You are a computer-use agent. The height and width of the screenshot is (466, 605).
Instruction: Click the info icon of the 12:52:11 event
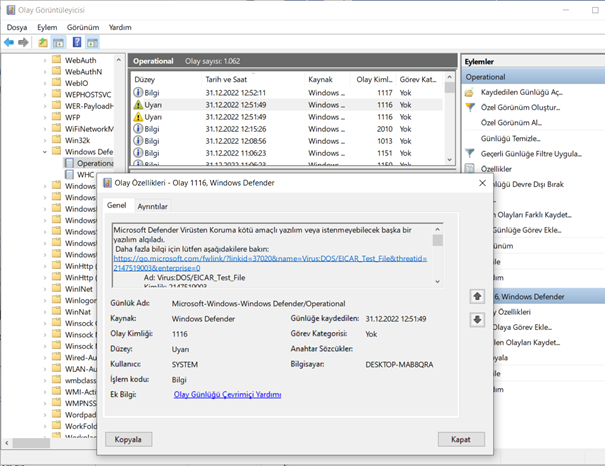pos(138,93)
